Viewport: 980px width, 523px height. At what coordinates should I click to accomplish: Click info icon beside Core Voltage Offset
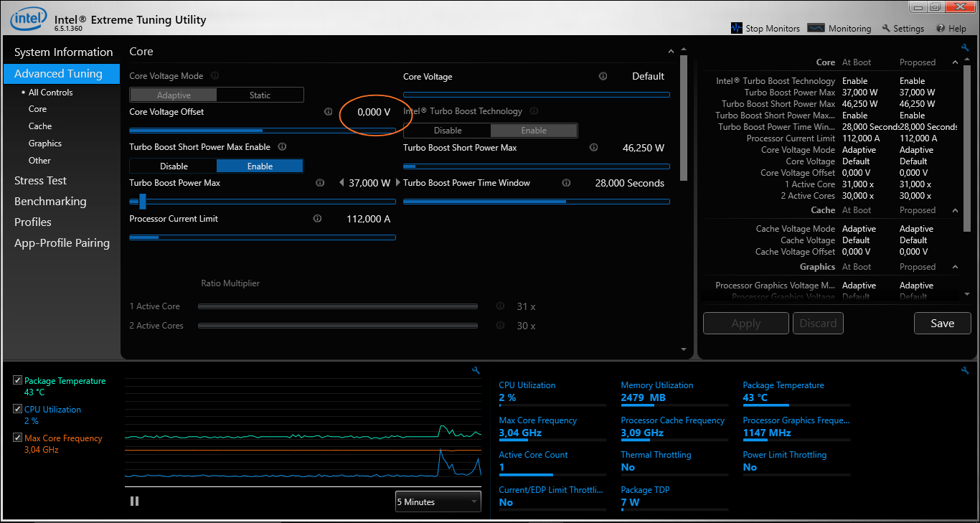coord(328,112)
